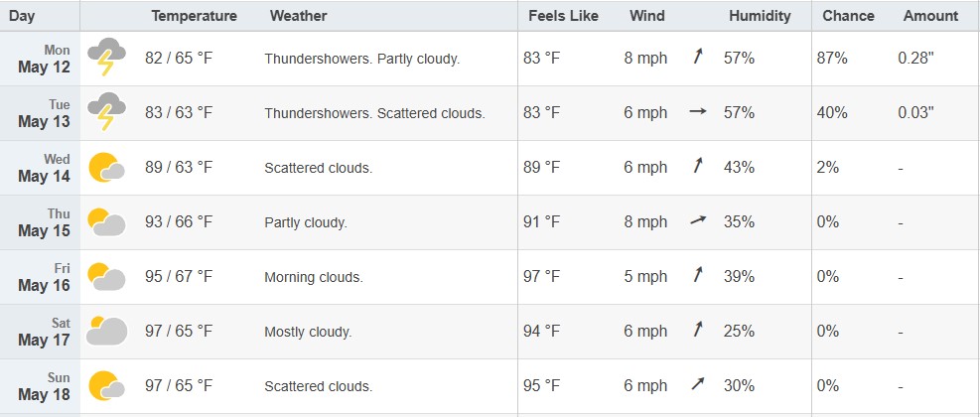Image resolution: width=980 pixels, height=417 pixels.
Task: Select the Chance column header
Action: 848,16
